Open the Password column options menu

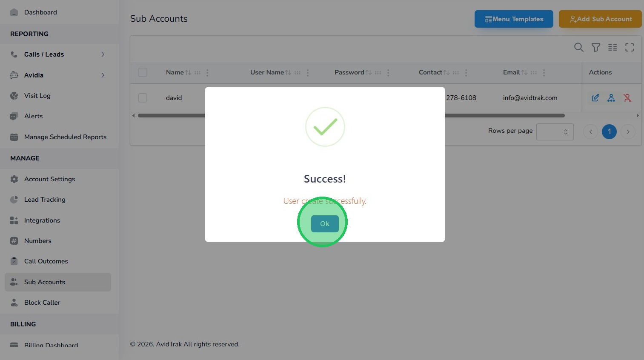point(388,73)
